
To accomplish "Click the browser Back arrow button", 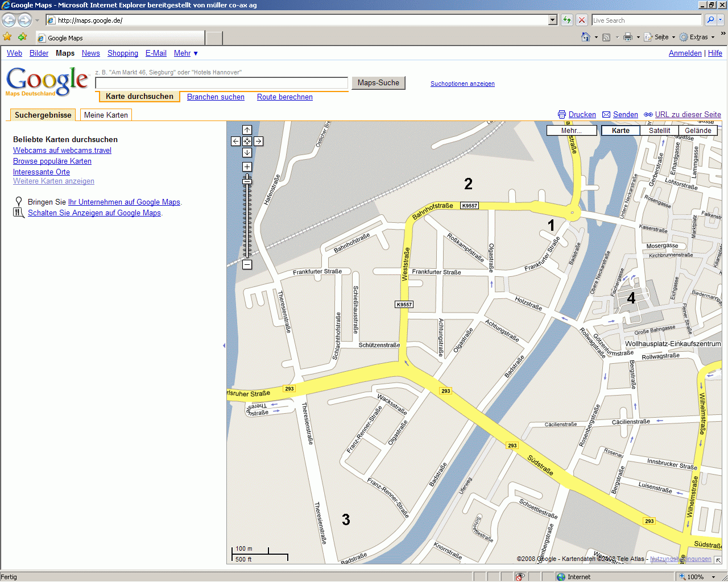I will click(9, 20).
